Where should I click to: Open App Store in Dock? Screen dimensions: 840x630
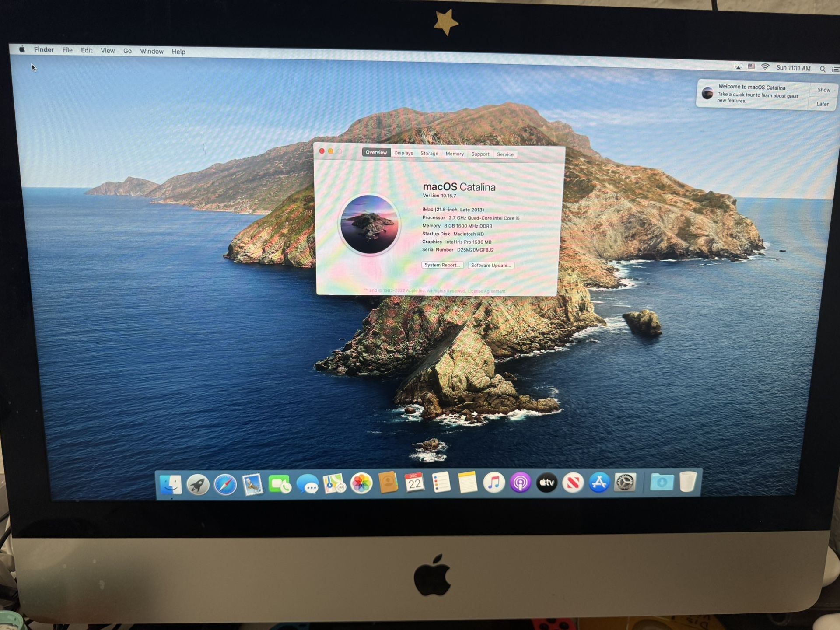click(599, 483)
